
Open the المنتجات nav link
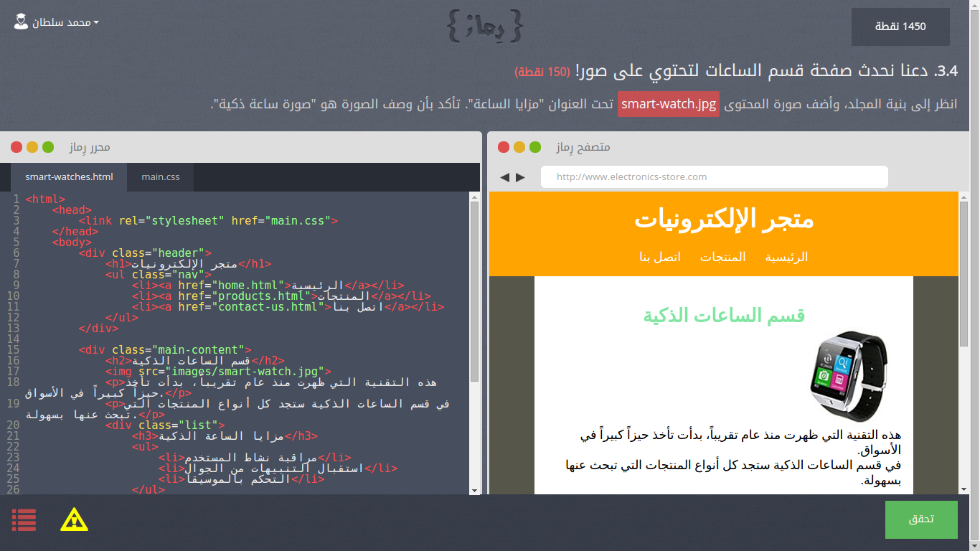[x=722, y=257]
